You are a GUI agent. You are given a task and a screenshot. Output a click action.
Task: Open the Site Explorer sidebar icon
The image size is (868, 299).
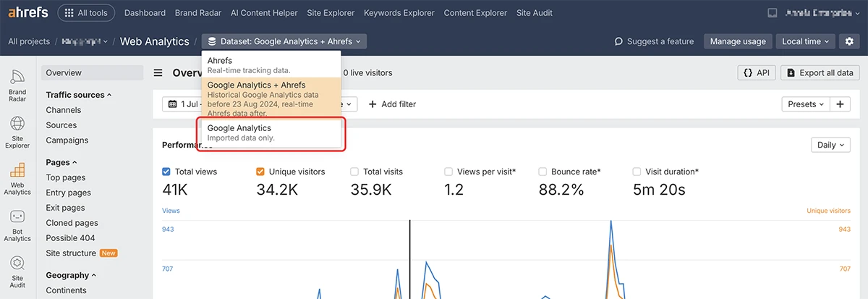click(x=17, y=131)
